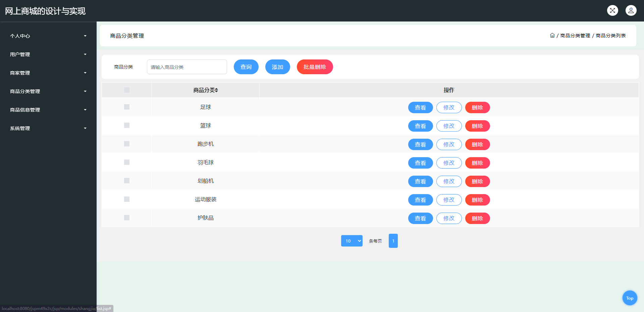
Task: Click the 网上商城的设计与实现 site title
Action: click(45, 11)
